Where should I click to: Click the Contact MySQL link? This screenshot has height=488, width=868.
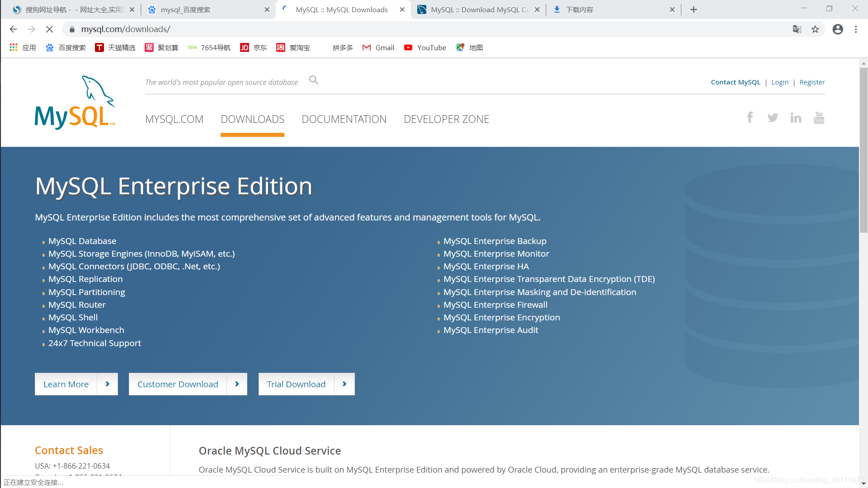click(736, 82)
